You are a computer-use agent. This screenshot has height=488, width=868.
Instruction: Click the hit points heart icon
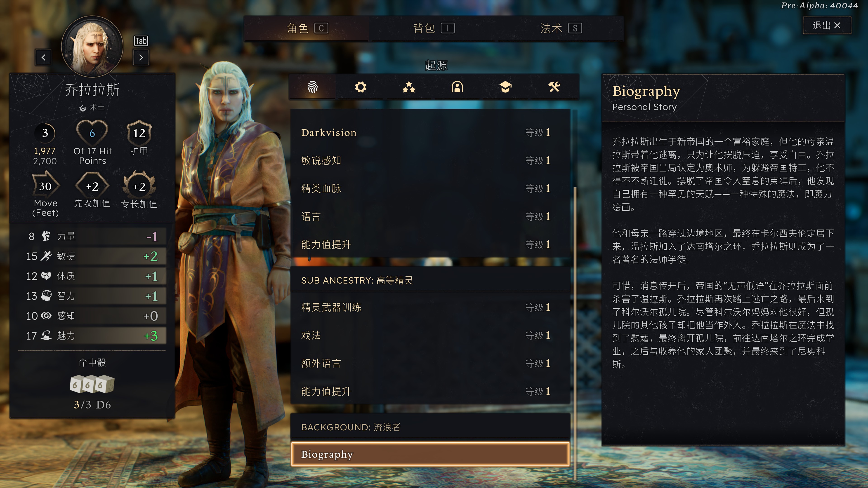click(x=92, y=133)
